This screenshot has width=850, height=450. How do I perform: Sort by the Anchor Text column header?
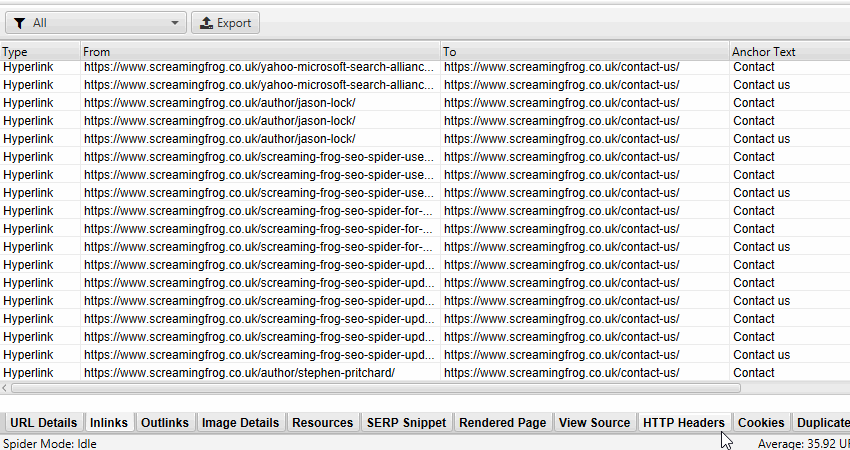click(790, 52)
